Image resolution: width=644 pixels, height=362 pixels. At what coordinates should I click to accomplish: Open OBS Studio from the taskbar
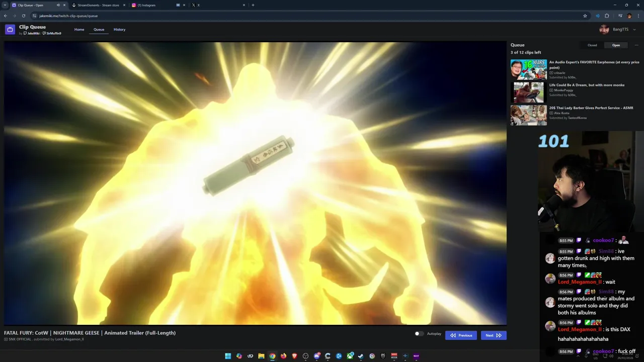(x=305, y=356)
